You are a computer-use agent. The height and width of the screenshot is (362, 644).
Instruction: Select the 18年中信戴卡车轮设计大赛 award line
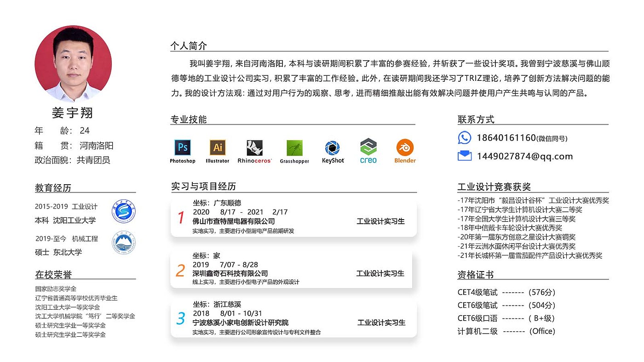pyautogui.click(x=510, y=228)
